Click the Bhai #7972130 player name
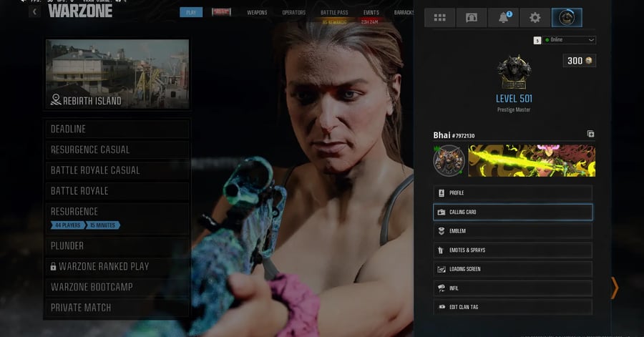Viewport: 644px width, 337px height. pyautogui.click(x=454, y=135)
